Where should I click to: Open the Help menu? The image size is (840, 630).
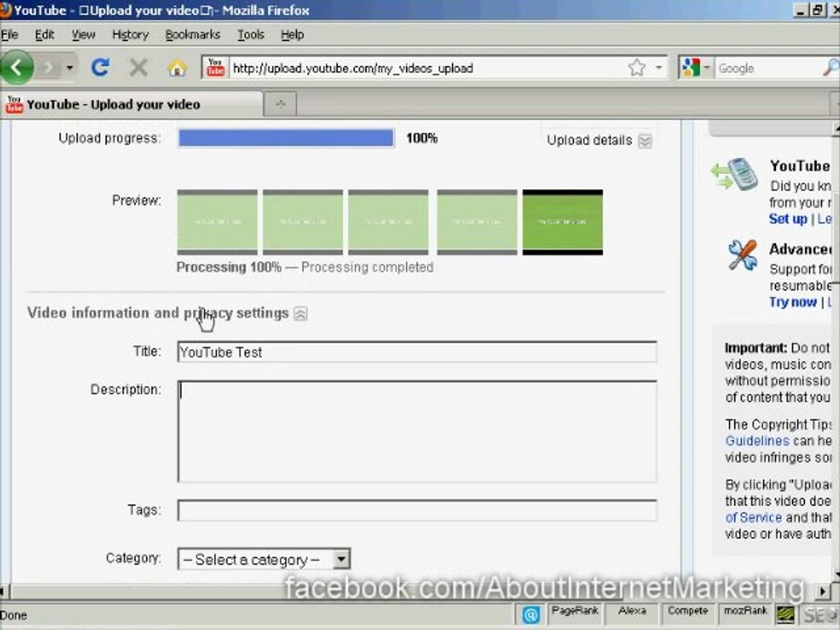click(292, 35)
